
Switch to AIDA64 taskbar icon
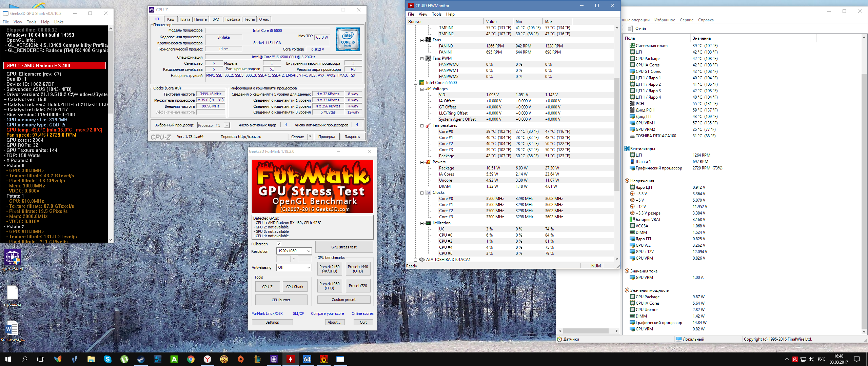[x=307, y=359]
